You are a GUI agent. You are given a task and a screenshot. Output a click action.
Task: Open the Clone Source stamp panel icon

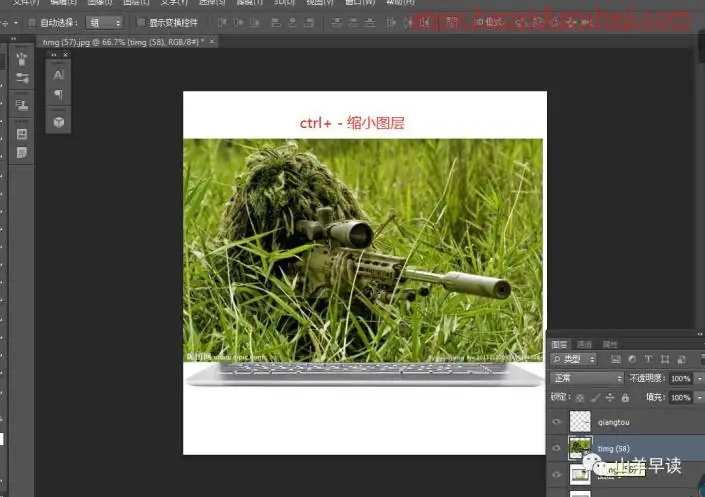click(22, 105)
